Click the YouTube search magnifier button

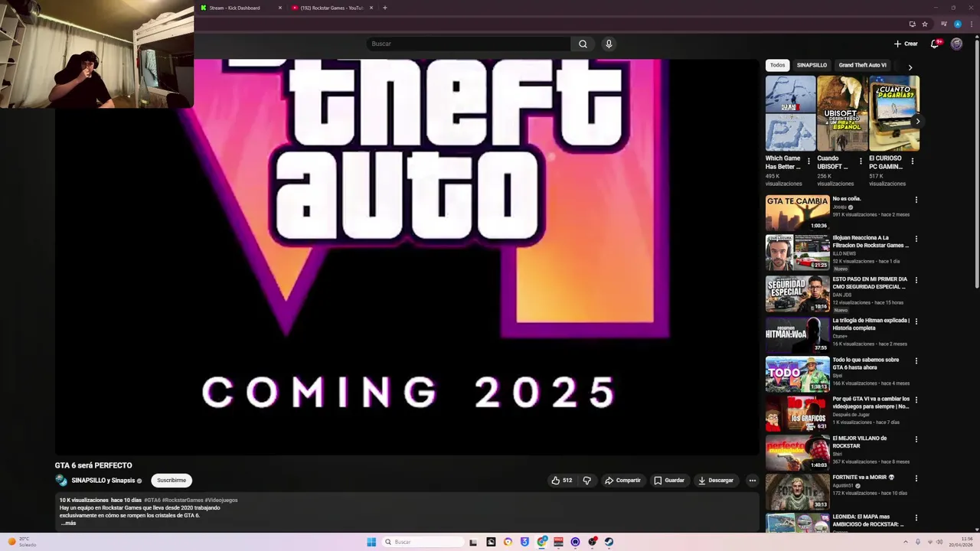(x=583, y=44)
